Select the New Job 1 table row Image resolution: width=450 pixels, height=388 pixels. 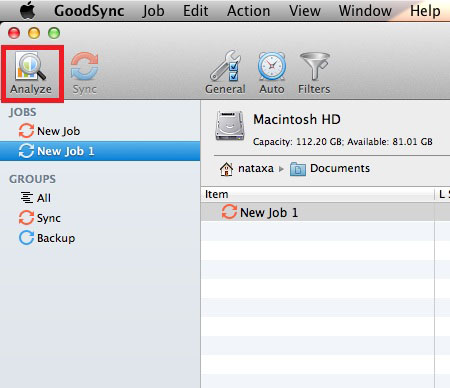coord(325,212)
